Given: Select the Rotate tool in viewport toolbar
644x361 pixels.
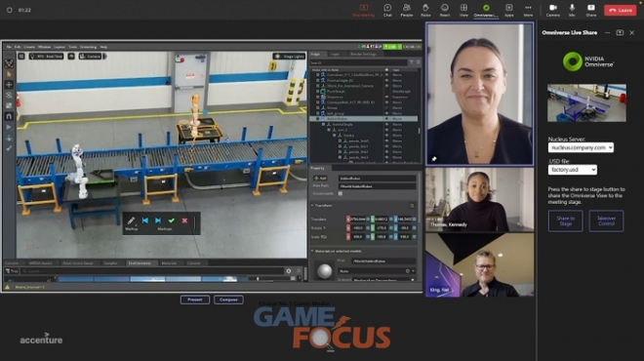Looking at the screenshot, I should tap(9, 96).
